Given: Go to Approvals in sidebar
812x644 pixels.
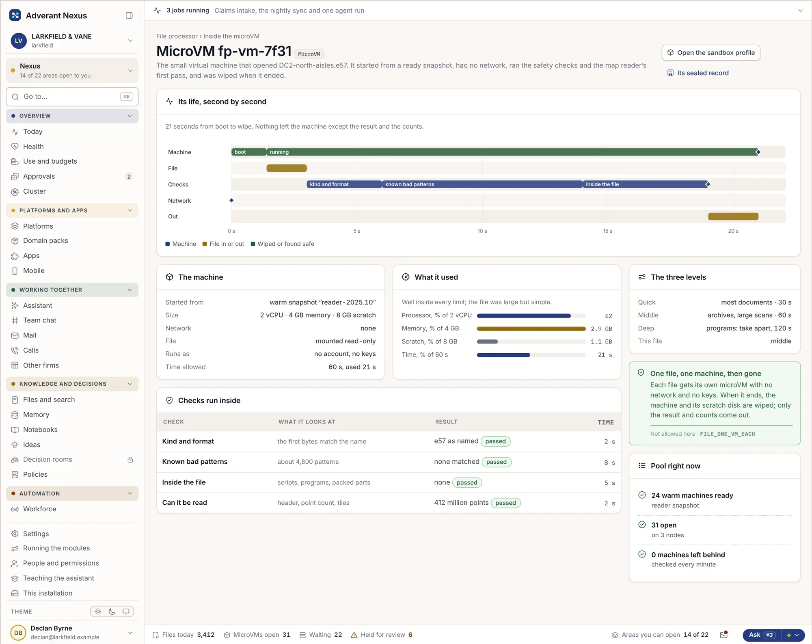Looking at the screenshot, I should pyautogui.click(x=72, y=177).
